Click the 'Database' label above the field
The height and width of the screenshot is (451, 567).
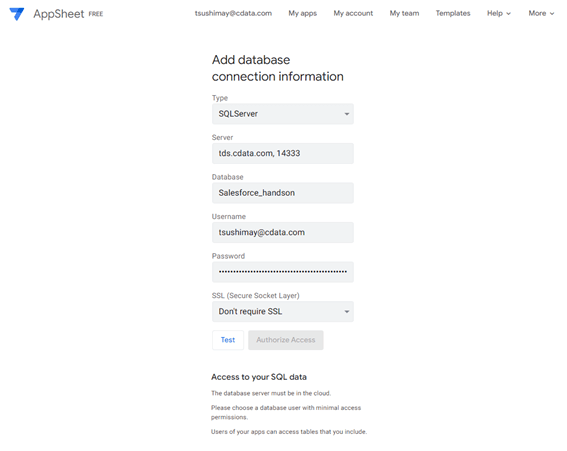(227, 177)
